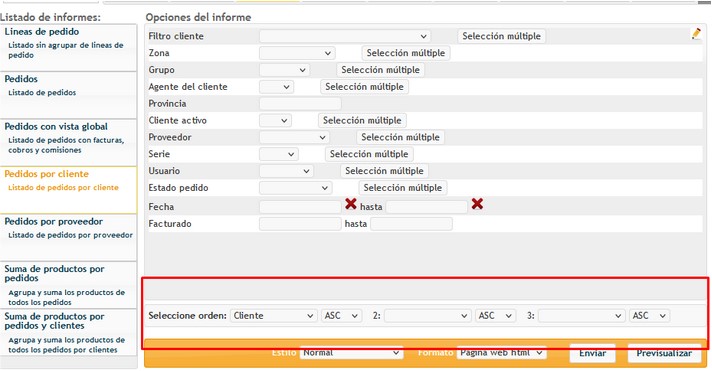The height and width of the screenshot is (371, 712).
Task: Open the ASC dropdown for order 3
Action: [x=649, y=316]
